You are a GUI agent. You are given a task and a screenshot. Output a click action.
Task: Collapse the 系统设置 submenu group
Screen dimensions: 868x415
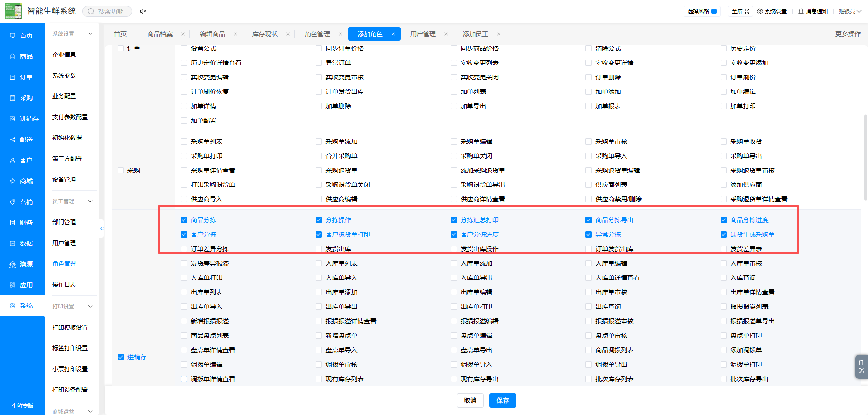tap(90, 34)
